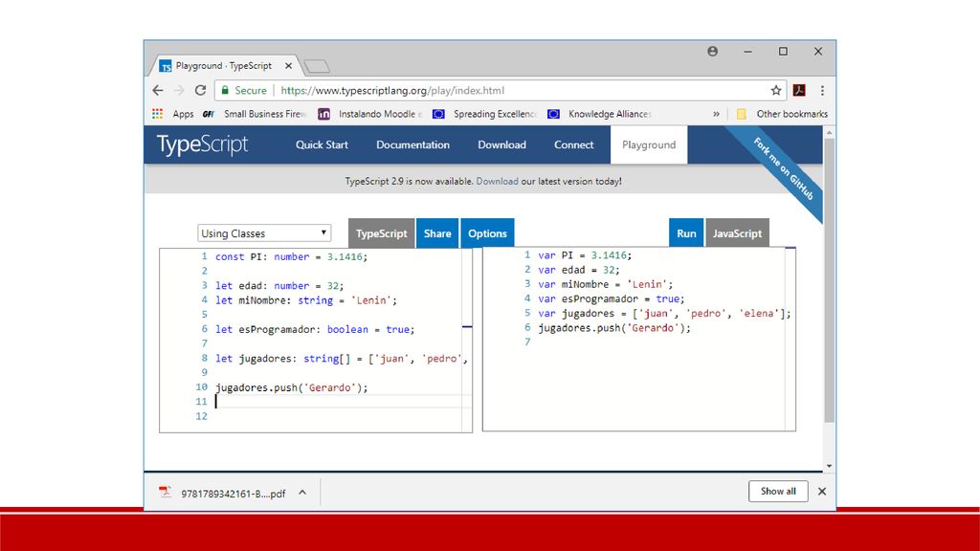
Task: Click the Chrome profile account icon
Action: coord(712,52)
